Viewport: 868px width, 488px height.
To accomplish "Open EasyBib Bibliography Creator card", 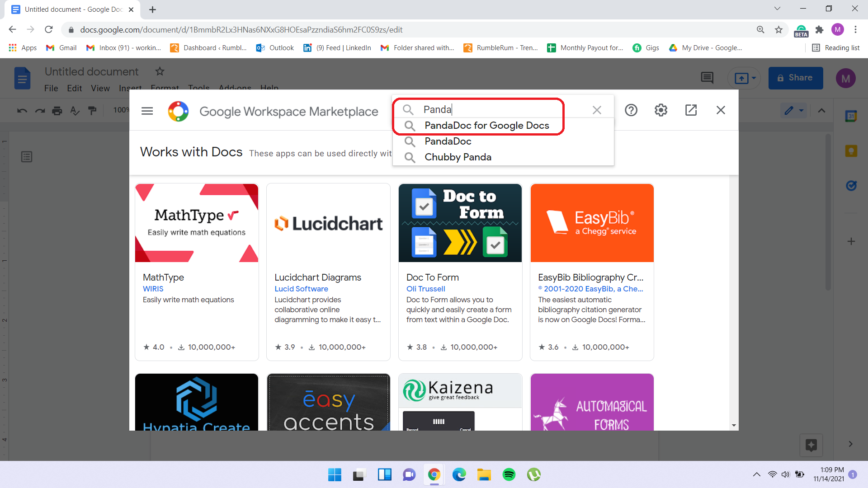I will [x=592, y=272].
